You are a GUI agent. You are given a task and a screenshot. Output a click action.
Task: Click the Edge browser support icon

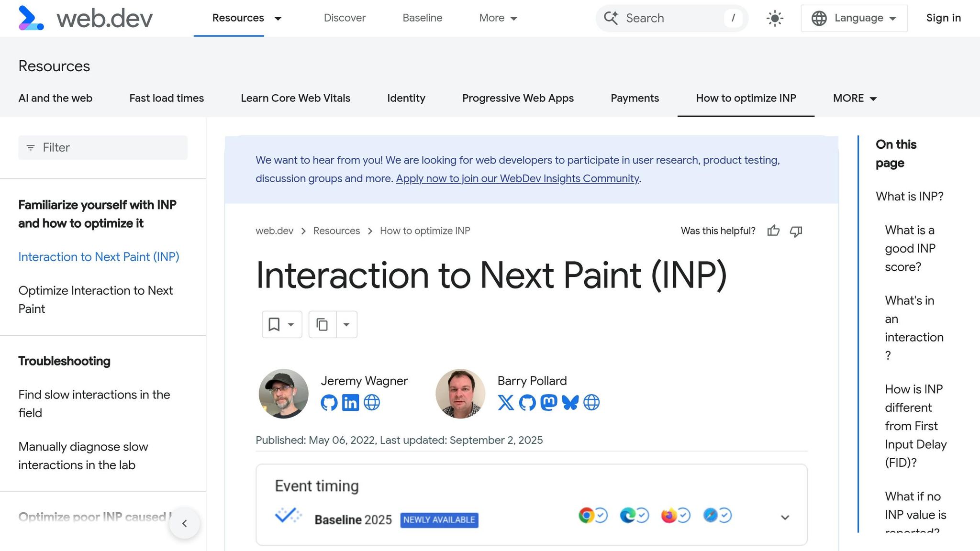(628, 515)
